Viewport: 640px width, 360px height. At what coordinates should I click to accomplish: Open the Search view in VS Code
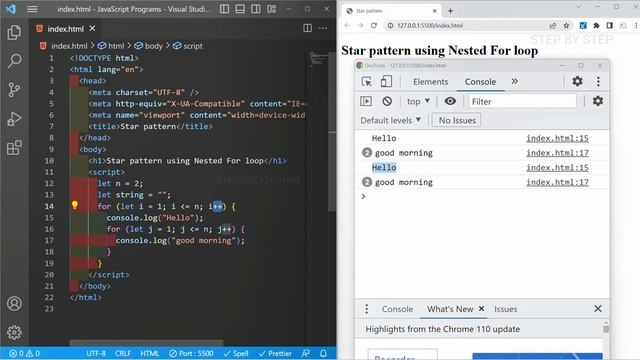pos(14,61)
